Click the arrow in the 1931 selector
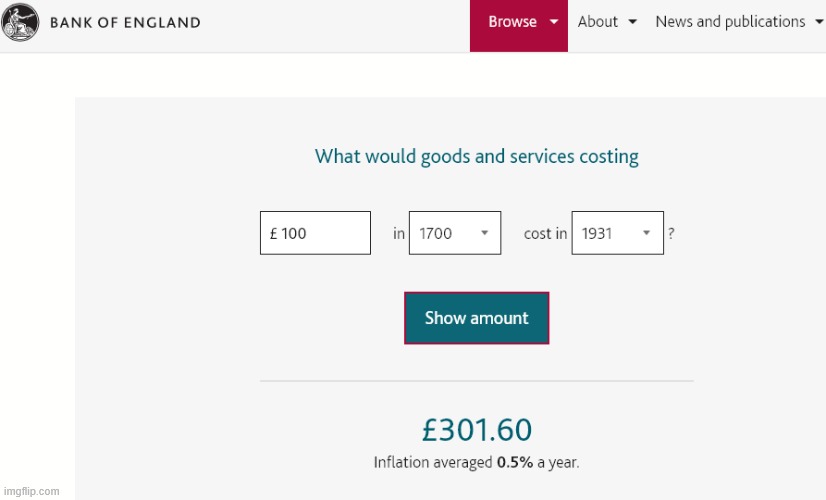The width and height of the screenshot is (826, 500). (646, 233)
